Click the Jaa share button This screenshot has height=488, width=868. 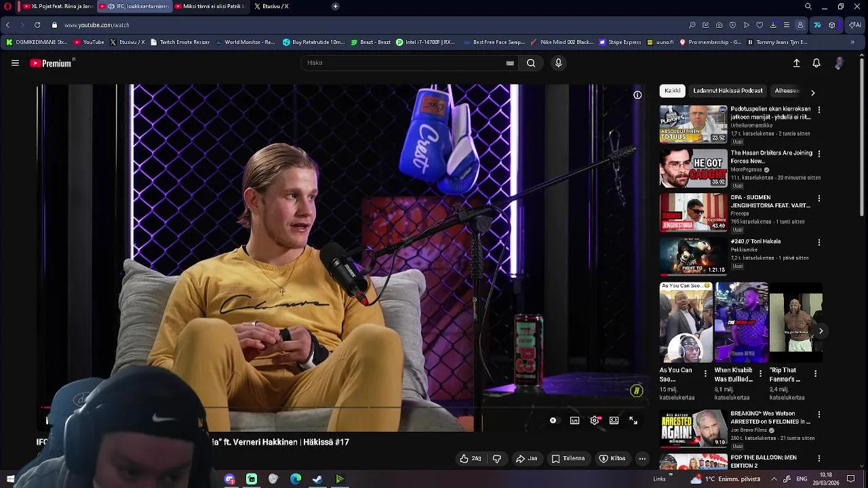tap(527, 459)
